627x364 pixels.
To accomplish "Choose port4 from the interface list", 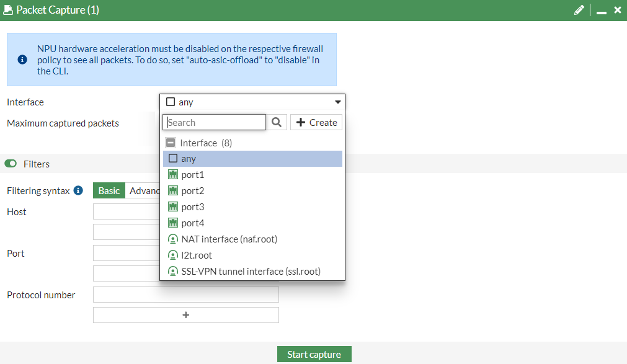I will tap(252, 223).
